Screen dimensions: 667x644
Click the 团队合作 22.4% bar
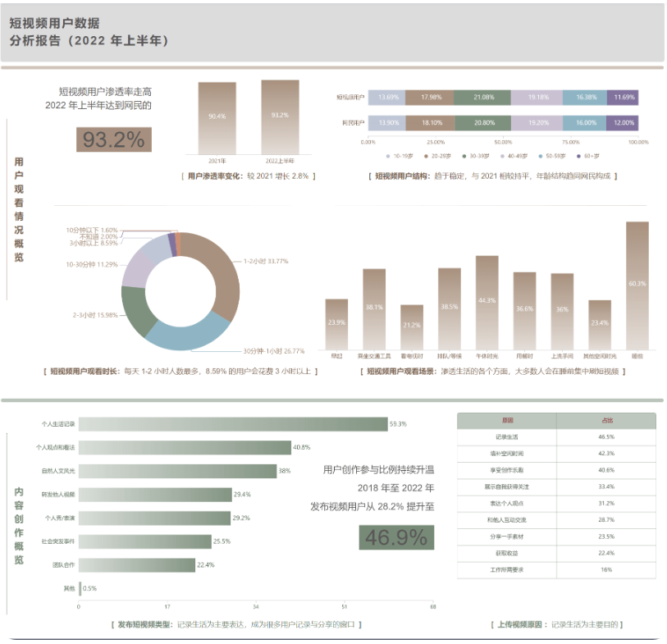[x=137, y=565]
